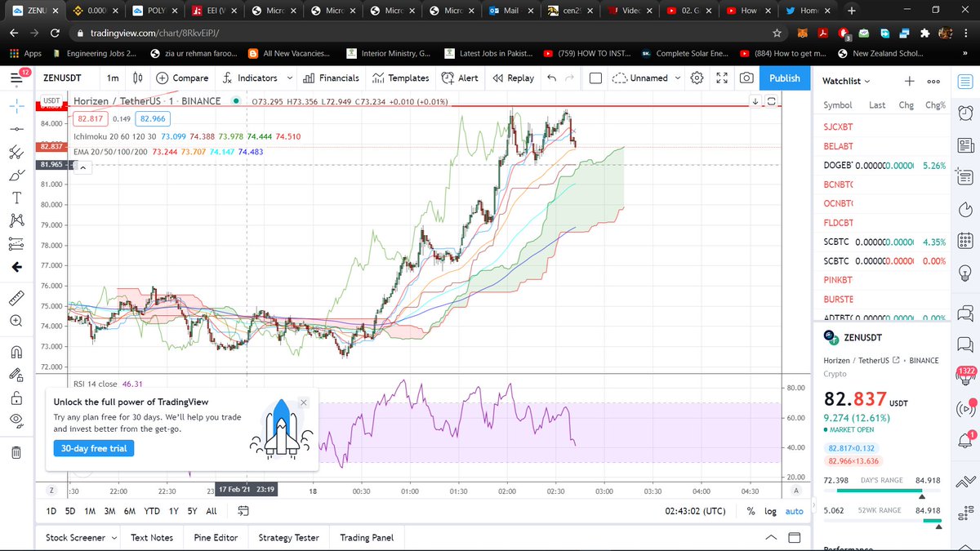The width and height of the screenshot is (980, 551).
Task: Change the 1m timeframe interval
Action: click(113, 78)
